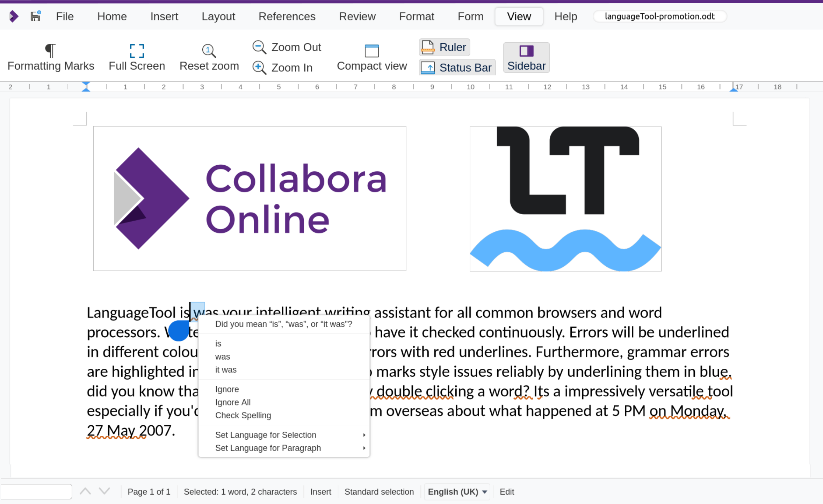Image resolution: width=823 pixels, height=504 pixels.
Task: Open the File menu
Action: pos(65,16)
